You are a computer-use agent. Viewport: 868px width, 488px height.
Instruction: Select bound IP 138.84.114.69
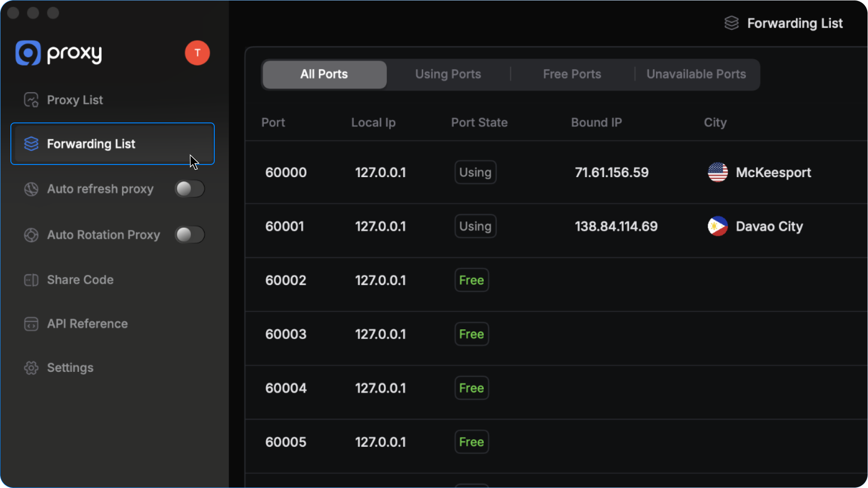pos(616,226)
